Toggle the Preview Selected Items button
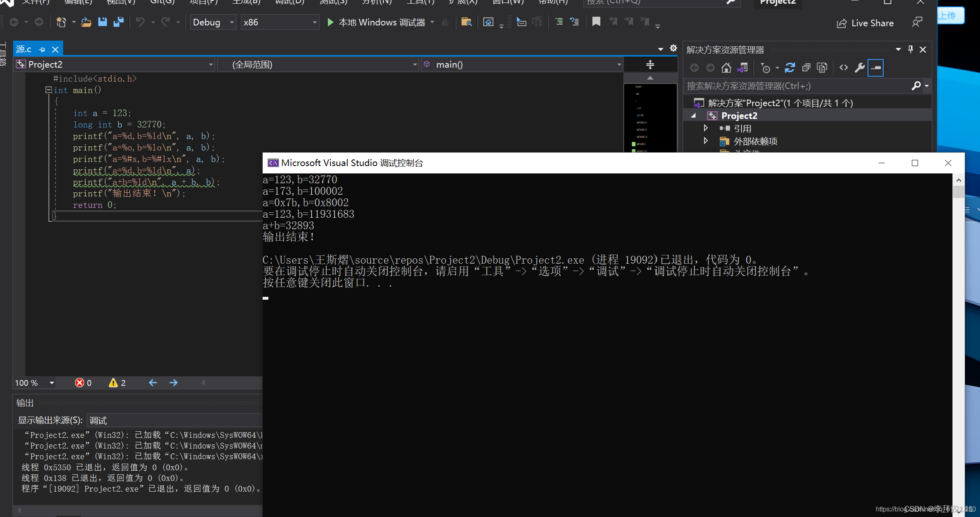 tap(876, 68)
